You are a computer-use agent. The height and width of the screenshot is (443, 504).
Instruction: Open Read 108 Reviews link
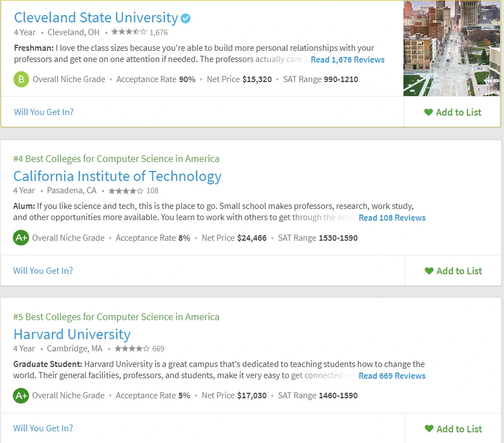[x=392, y=218]
